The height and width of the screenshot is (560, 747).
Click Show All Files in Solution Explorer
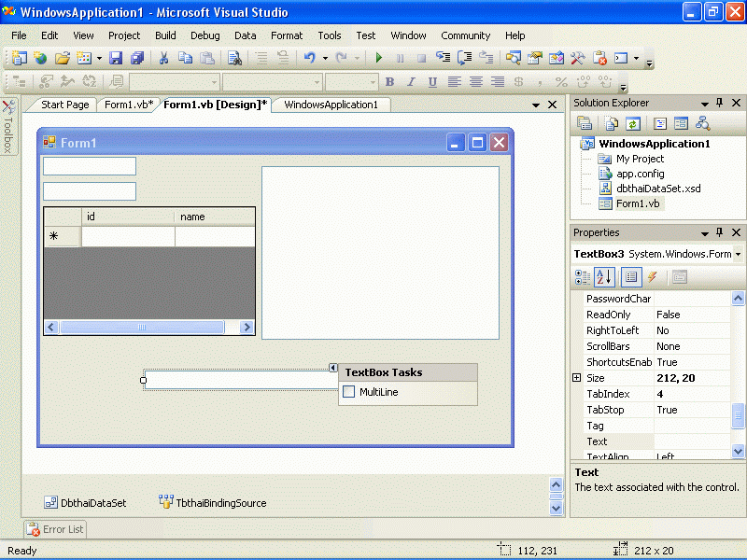click(612, 124)
